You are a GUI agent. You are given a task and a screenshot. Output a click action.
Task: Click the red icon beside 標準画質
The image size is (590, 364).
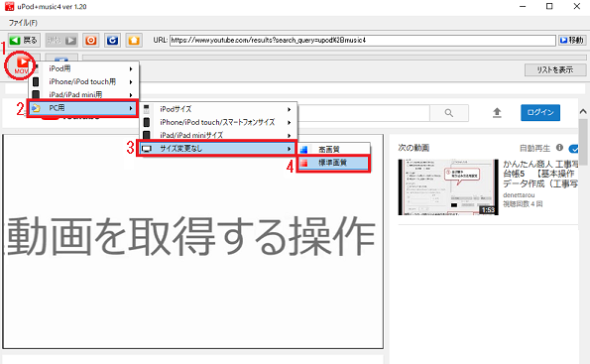[304, 163]
